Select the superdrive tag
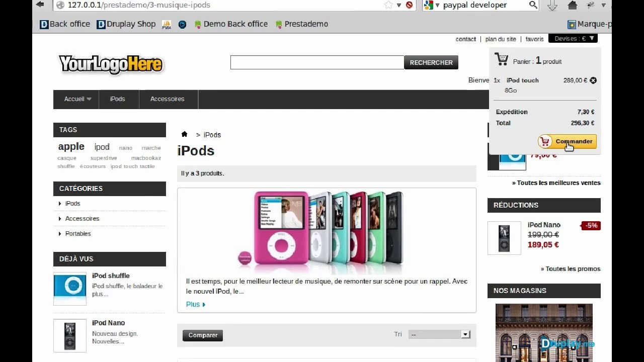Viewport: 644px width, 362px height. click(x=104, y=158)
